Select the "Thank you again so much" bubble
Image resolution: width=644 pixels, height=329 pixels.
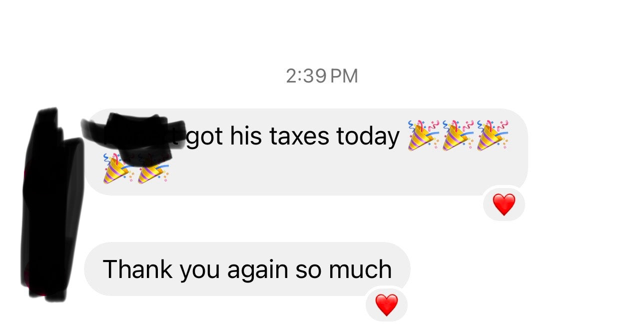point(247,269)
